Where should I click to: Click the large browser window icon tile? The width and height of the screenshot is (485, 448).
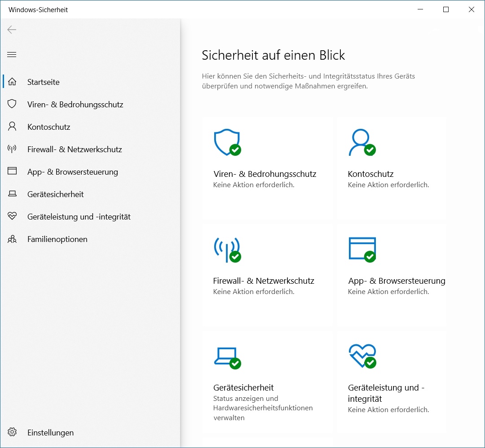pos(362,250)
